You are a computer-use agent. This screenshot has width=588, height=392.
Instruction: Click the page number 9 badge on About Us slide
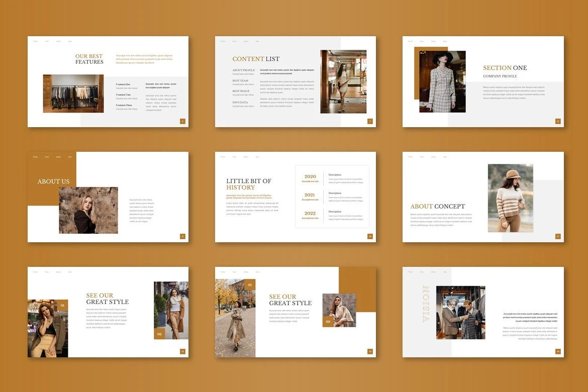pyautogui.click(x=182, y=236)
